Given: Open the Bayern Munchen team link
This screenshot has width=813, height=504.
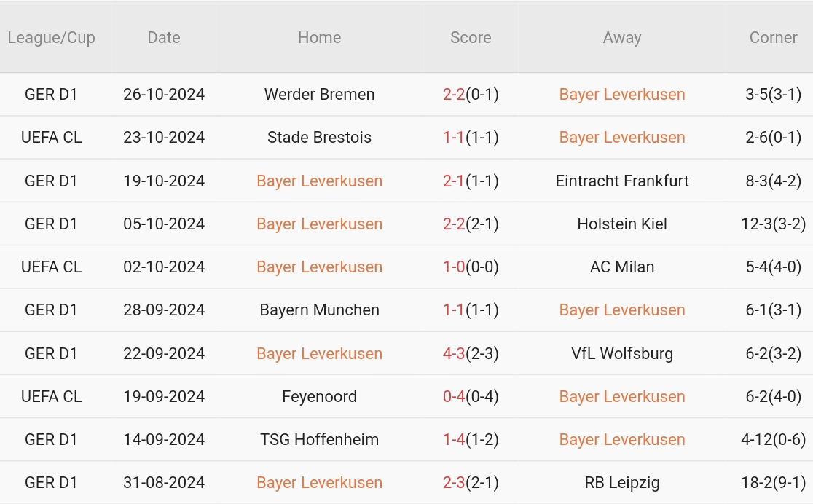Looking at the screenshot, I should click(x=319, y=310).
